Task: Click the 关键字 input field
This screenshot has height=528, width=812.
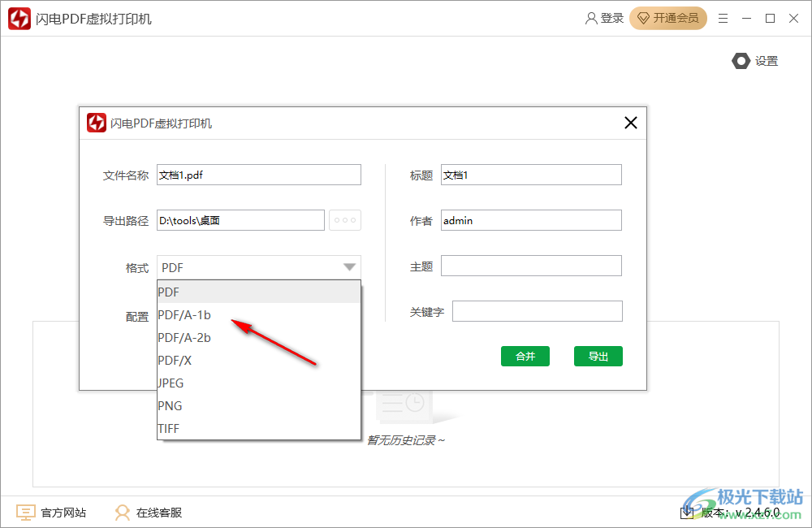Action: [x=538, y=311]
